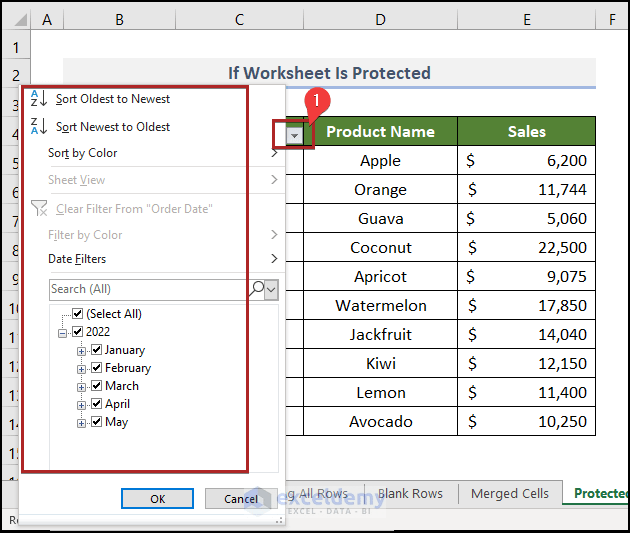Select row 1 header
This screenshot has height=533, width=630.
(16, 47)
